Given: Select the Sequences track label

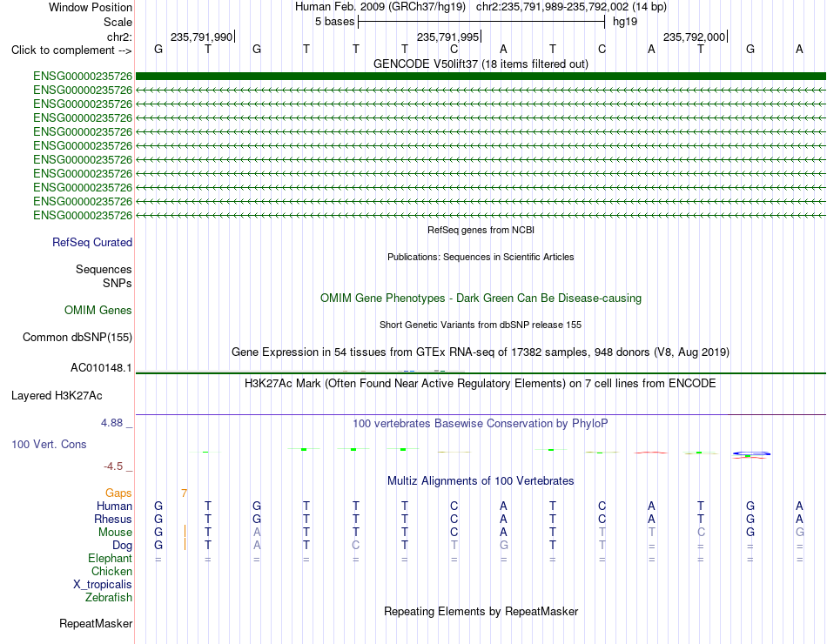Looking at the screenshot, I should click(x=104, y=270).
